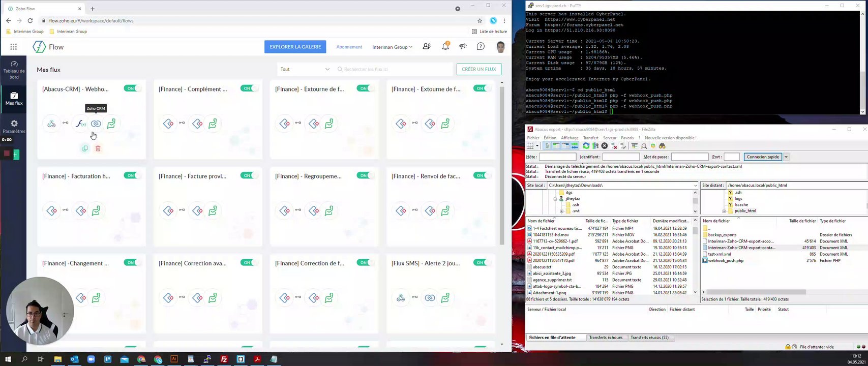Click EXPLORER LA GALERIE button
The height and width of the screenshot is (366, 868).
tap(295, 47)
